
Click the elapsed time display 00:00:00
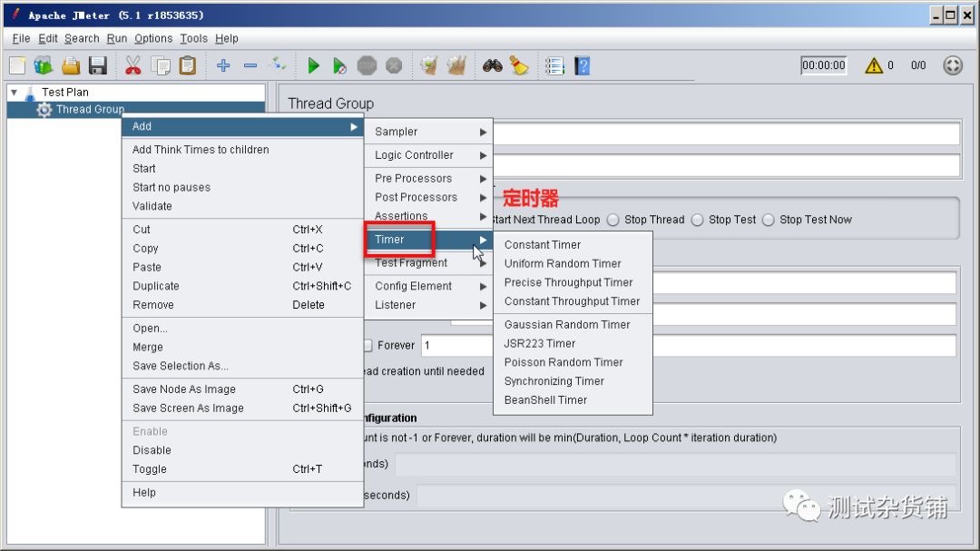point(824,65)
